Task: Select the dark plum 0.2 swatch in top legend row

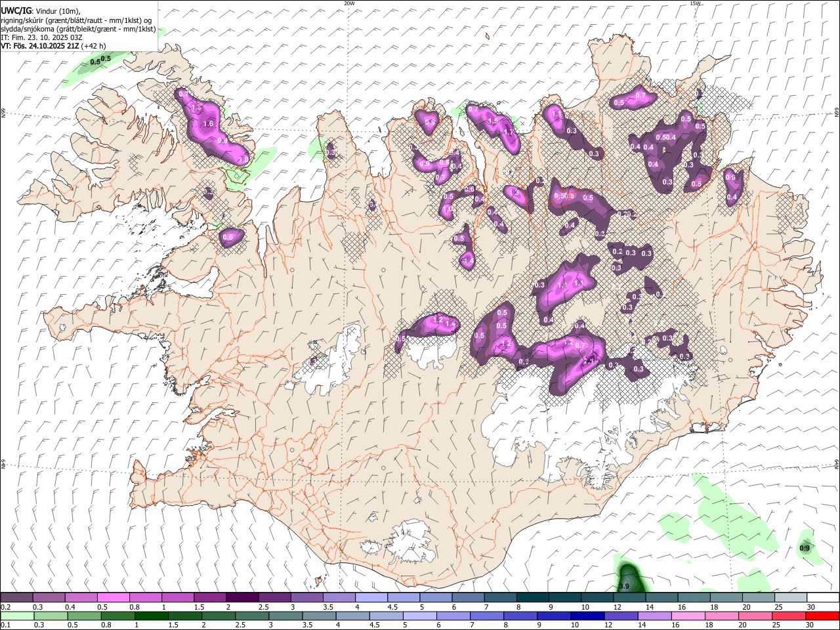Action: [x=16, y=598]
